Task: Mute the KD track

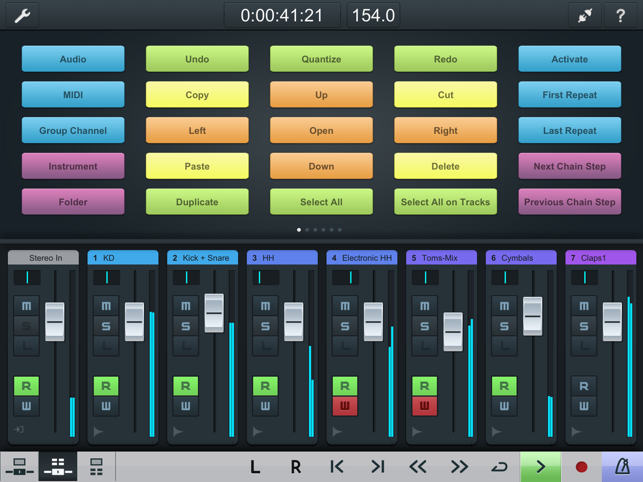Action: 105,305
